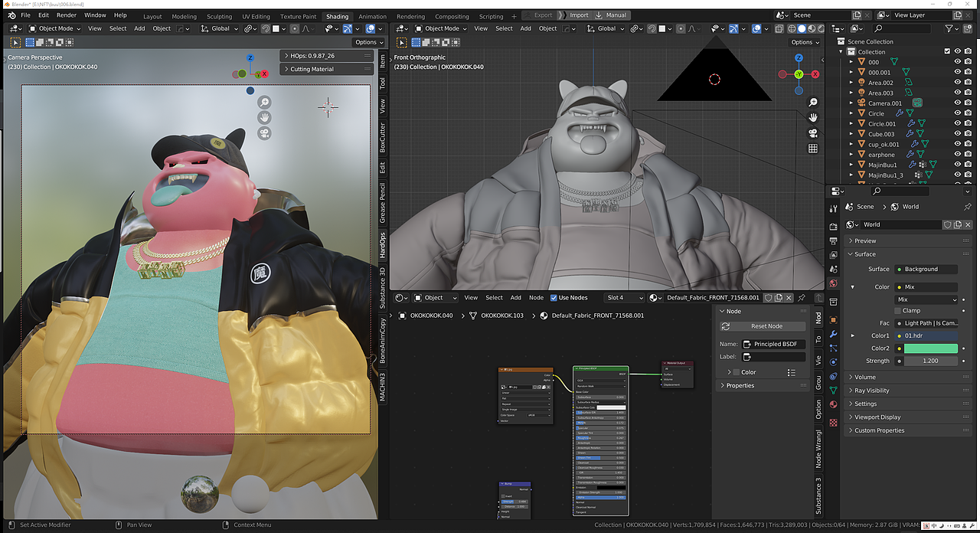
Task: Expand the Viewport Display panel
Action: (906, 417)
